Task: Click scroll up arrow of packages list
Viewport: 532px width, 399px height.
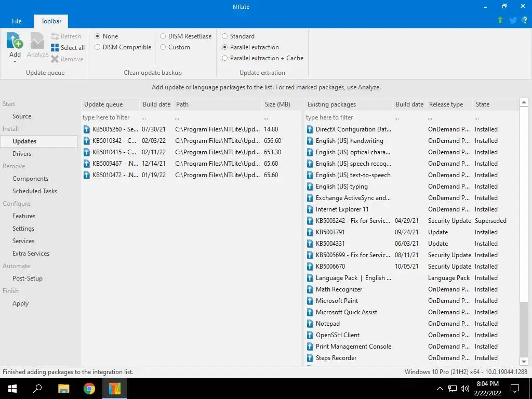Action: (x=524, y=102)
